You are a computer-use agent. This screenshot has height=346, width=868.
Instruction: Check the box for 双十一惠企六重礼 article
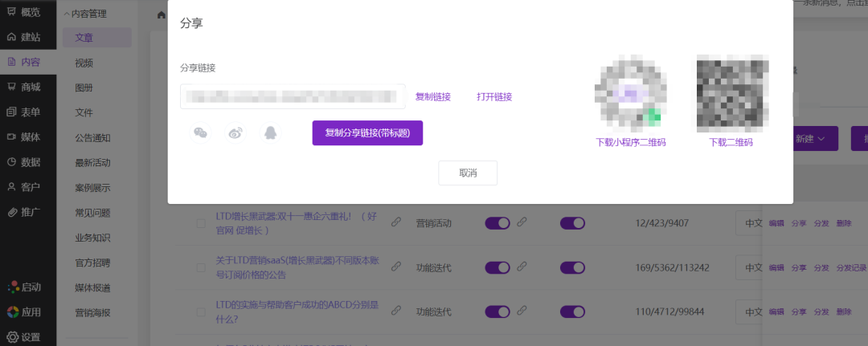201,223
